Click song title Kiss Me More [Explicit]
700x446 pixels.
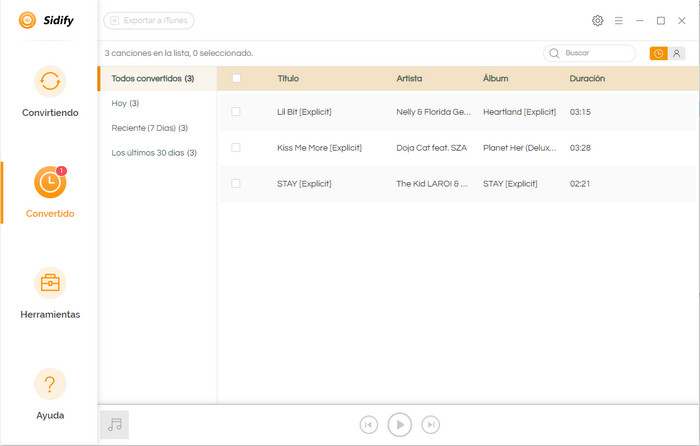[x=320, y=148]
